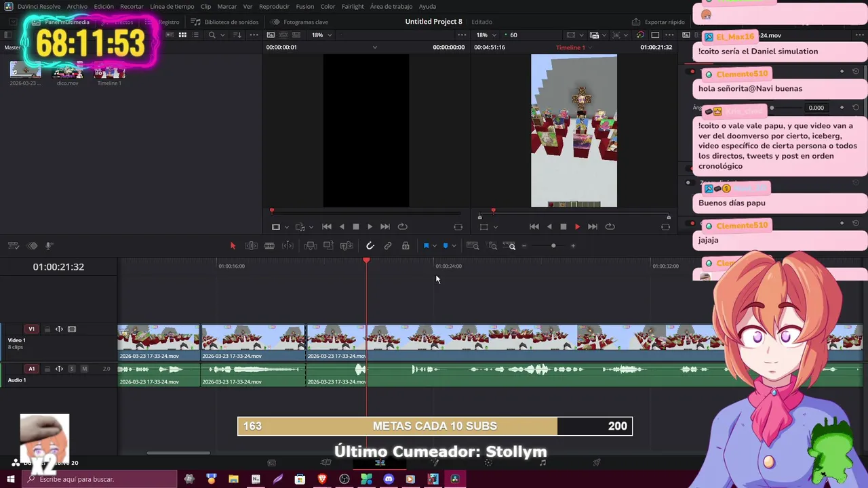Expand Timeline 1 name dropdown
868x488 pixels.
[589, 47]
